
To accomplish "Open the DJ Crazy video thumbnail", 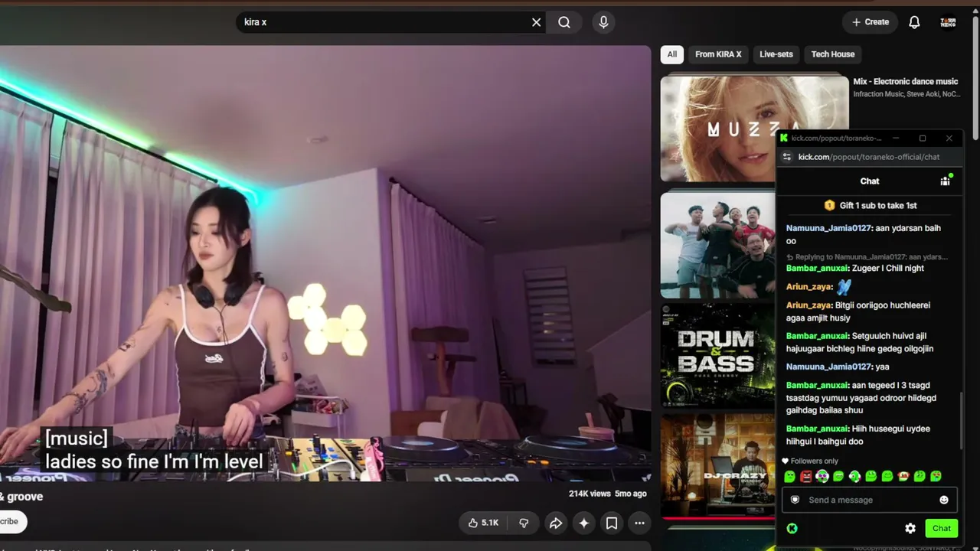I will (717, 467).
